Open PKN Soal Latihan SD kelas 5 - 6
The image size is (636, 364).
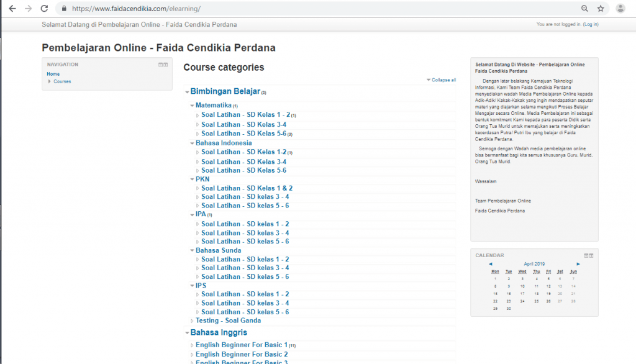click(245, 206)
